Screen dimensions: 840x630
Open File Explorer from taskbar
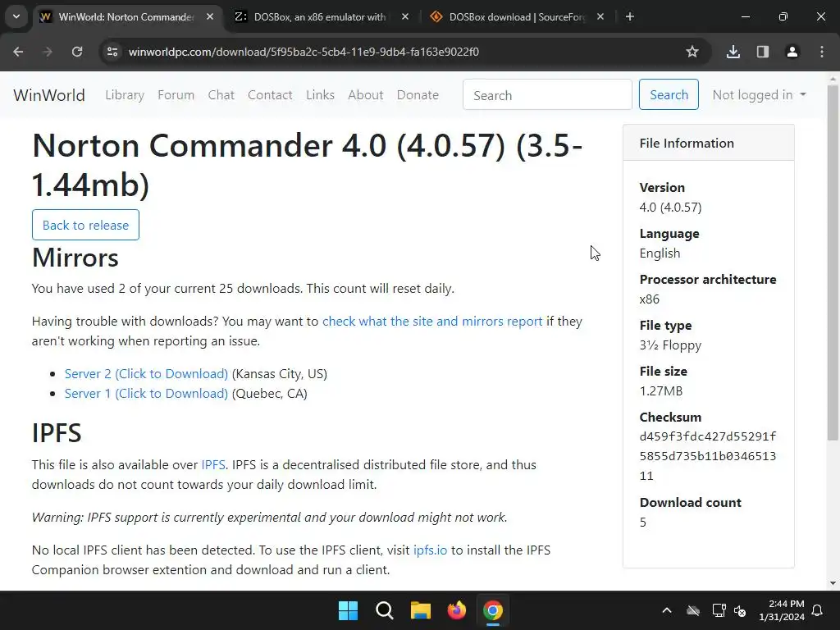pos(421,610)
